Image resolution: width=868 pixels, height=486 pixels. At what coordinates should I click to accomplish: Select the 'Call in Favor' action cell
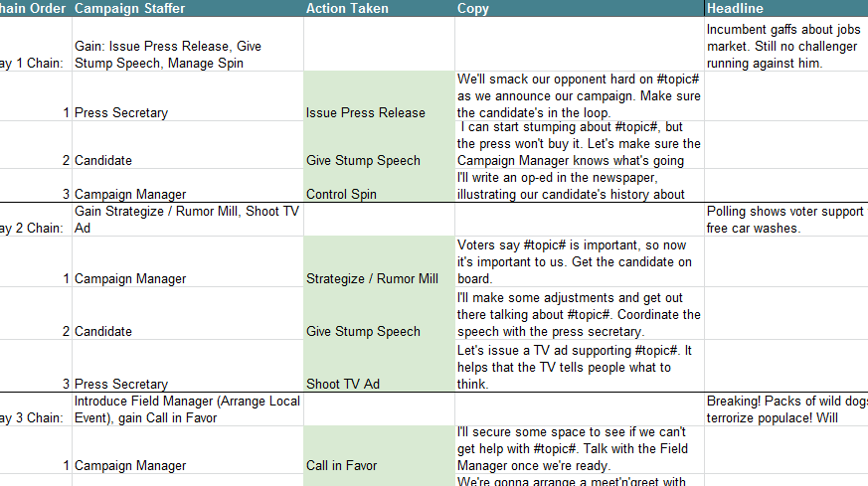point(379,449)
